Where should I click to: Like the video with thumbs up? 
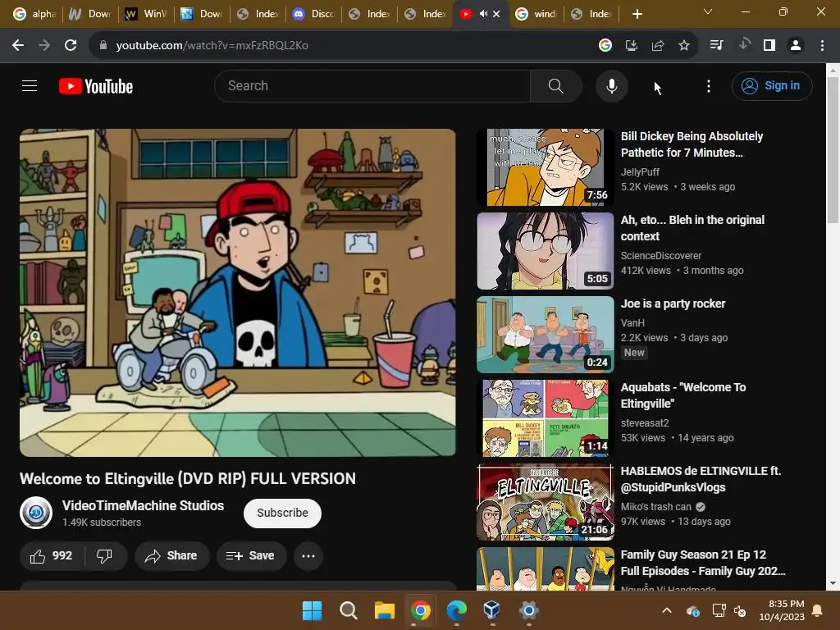coord(52,556)
